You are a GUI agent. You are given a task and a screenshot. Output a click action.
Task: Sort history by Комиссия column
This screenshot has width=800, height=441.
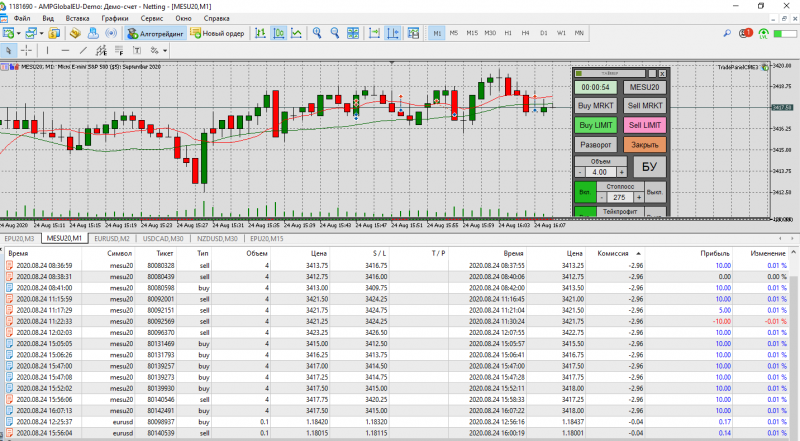point(613,253)
